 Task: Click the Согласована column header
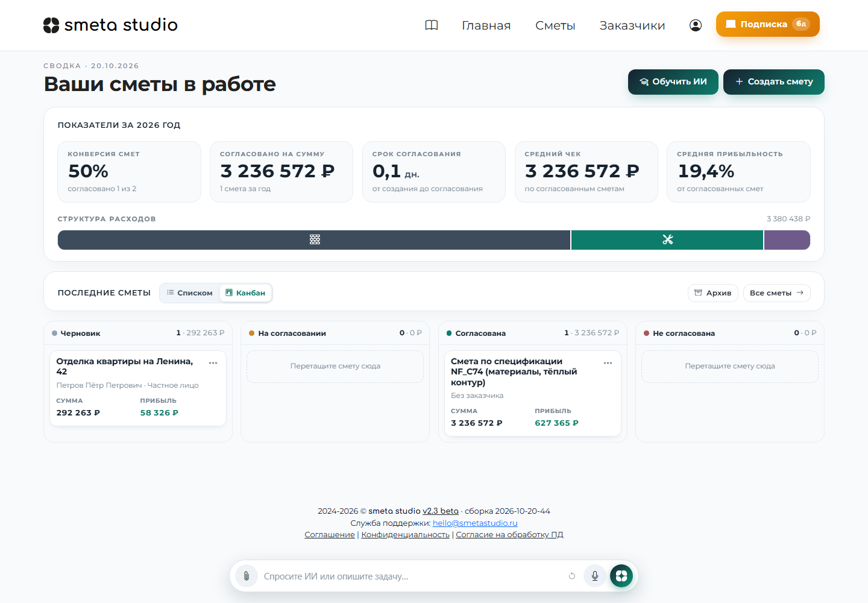click(x=533, y=333)
